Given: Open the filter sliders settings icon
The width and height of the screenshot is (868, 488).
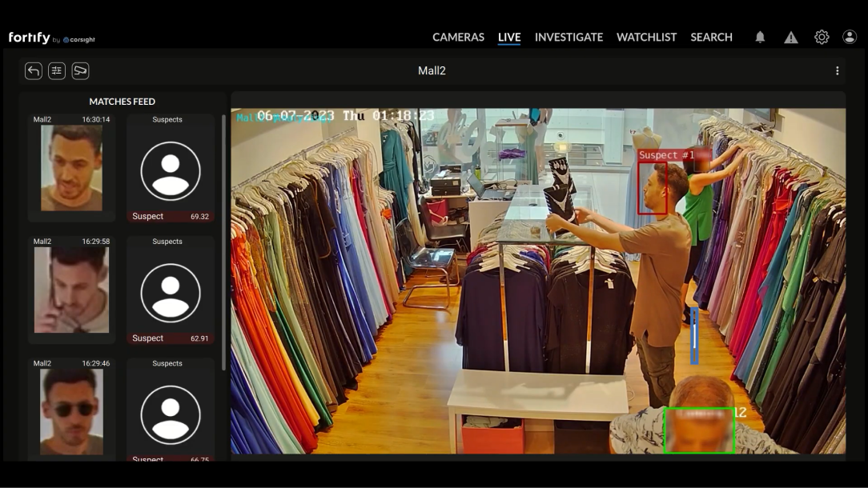Looking at the screenshot, I should click(x=57, y=71).
